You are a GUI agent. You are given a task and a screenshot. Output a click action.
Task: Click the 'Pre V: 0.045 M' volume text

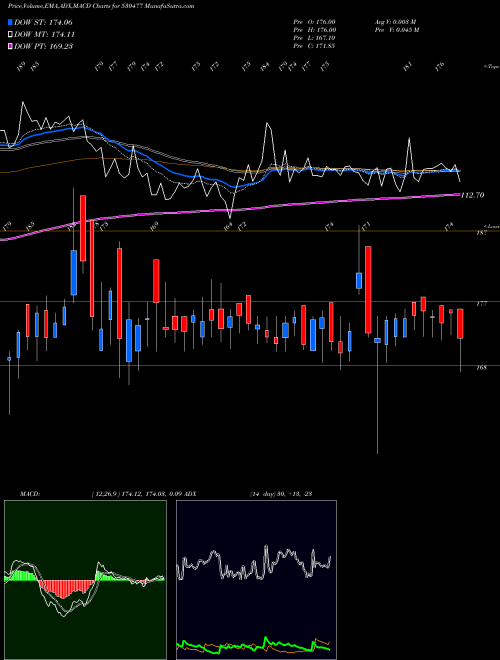click(x=396, y=30)
